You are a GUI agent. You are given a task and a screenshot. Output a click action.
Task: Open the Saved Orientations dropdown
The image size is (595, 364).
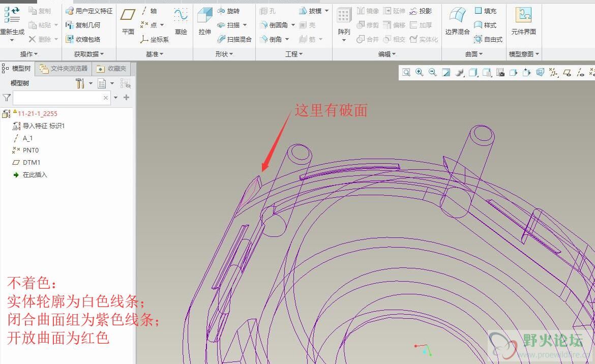(487, 72)
